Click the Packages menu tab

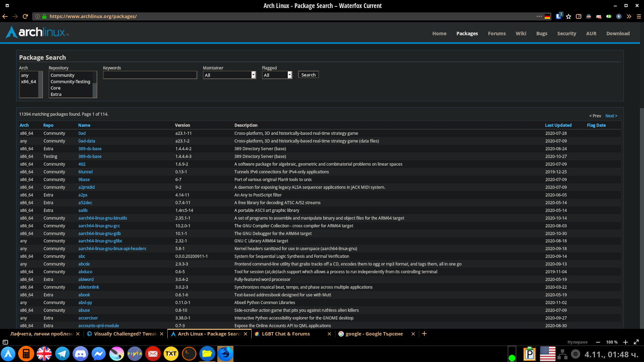click(x=467, y=33)
